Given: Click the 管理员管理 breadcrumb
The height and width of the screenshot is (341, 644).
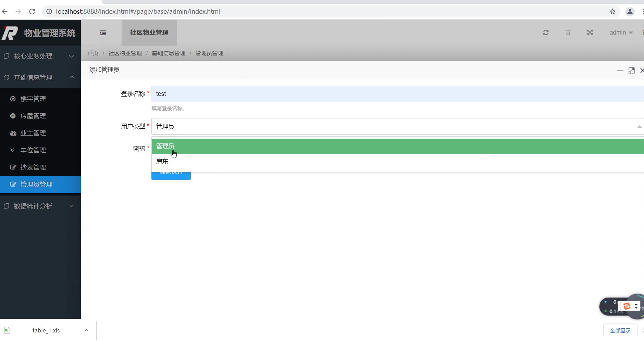Looking at the screenshot, I should (209, 53).
